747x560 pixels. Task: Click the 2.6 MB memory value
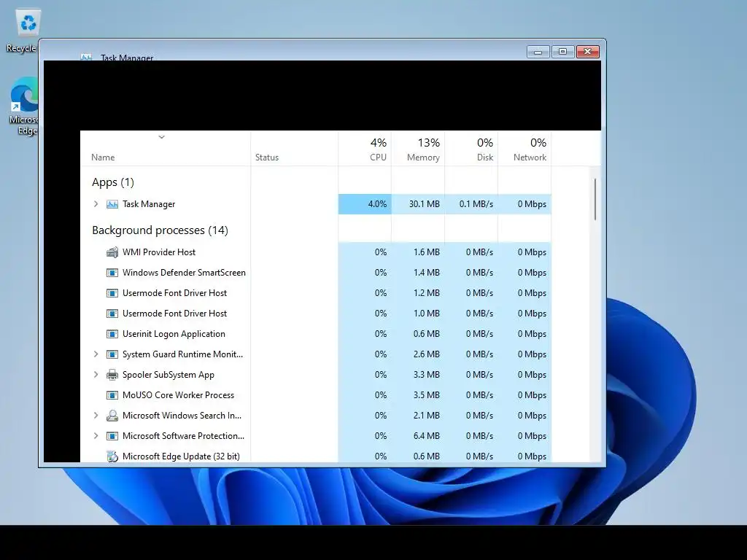click(426, 354)
